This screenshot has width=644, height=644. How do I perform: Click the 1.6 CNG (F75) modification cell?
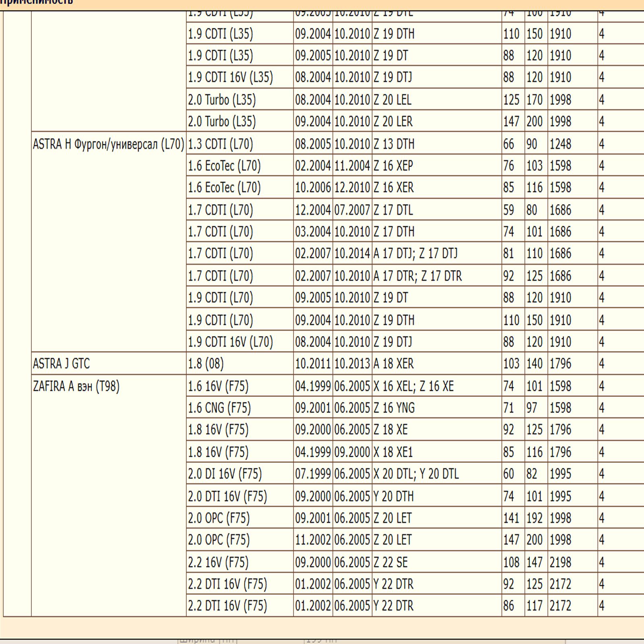pyautogui.click(x=219, y=408)
